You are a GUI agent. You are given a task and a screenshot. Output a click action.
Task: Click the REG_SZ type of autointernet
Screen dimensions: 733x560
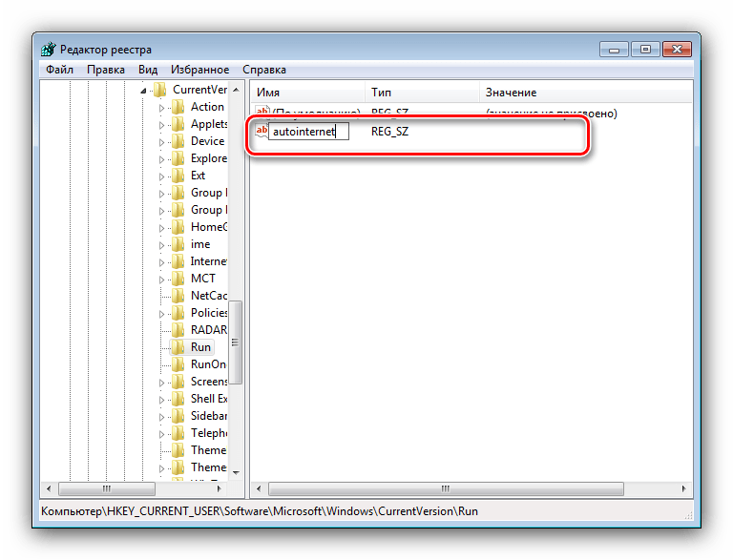point(389,132)
